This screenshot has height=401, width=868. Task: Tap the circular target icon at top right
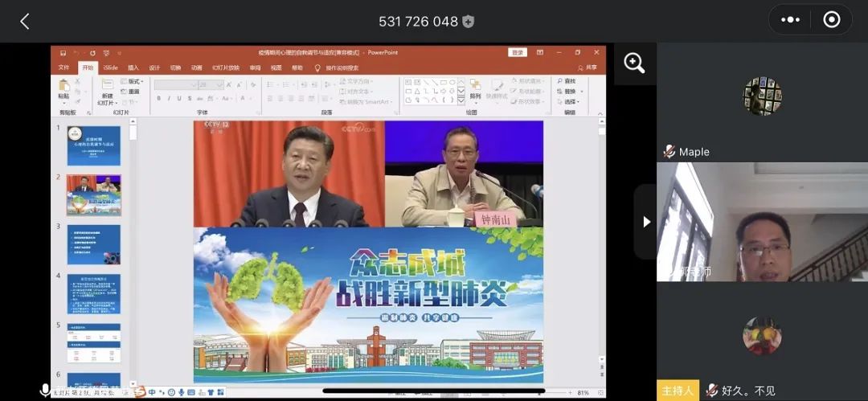(x=832, y=20)
